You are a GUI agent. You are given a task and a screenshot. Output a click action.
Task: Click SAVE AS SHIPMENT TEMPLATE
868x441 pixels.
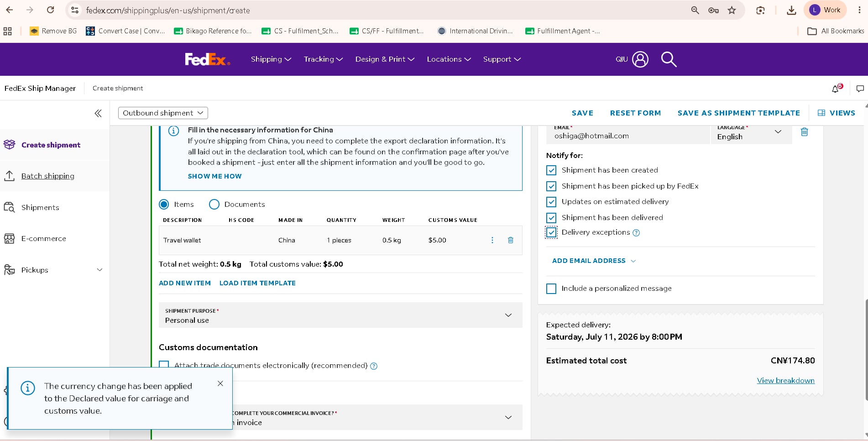click(738, 113)
